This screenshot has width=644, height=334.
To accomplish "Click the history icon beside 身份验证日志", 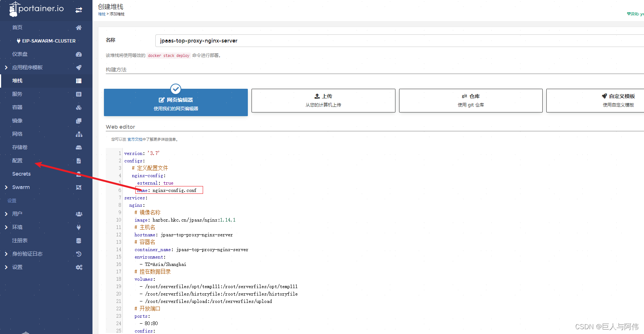I will pos(79,254).
